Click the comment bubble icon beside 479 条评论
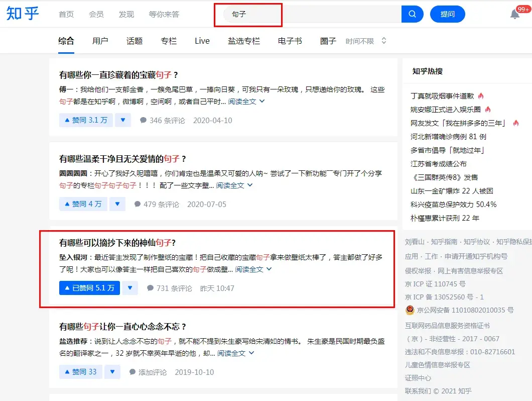The width and height of the screenshot is (532, 401). point(138,204)
